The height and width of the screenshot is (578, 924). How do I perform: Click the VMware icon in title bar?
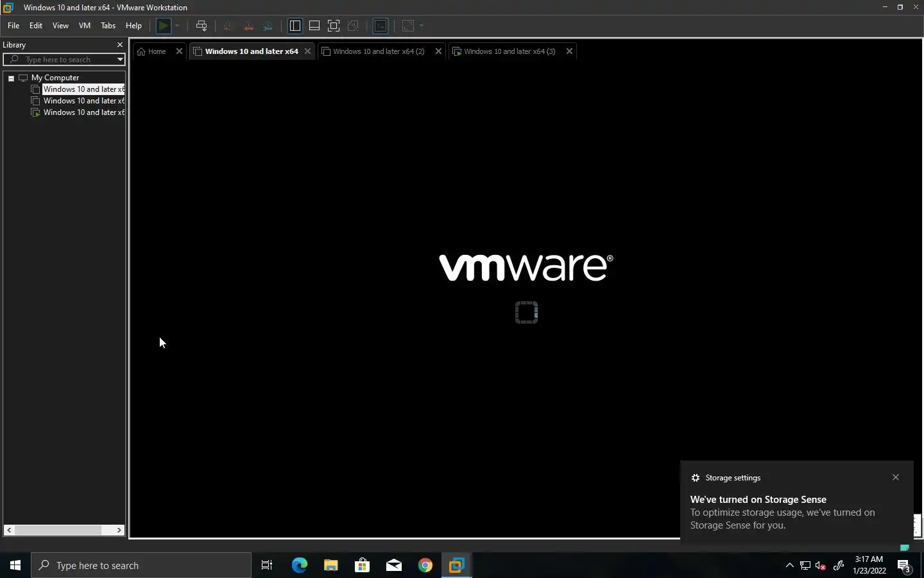[x=8, y=7]
